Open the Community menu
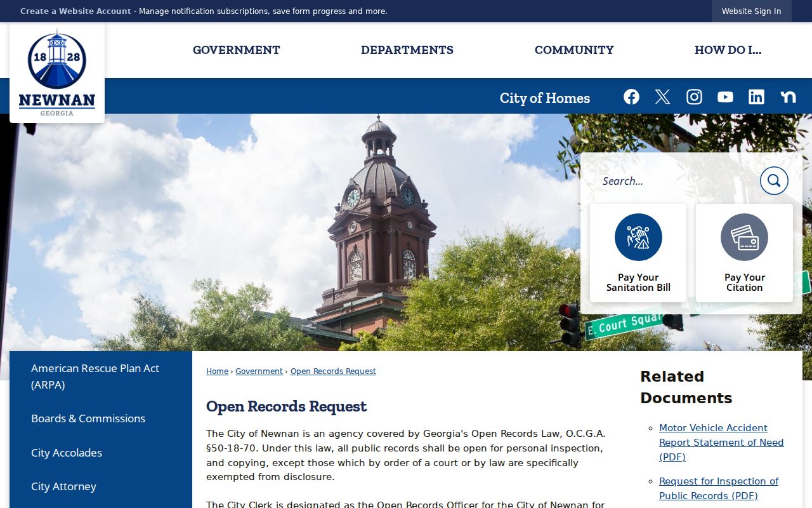The image size is (812, 508). pyautogui.click(x=574, y=50)
